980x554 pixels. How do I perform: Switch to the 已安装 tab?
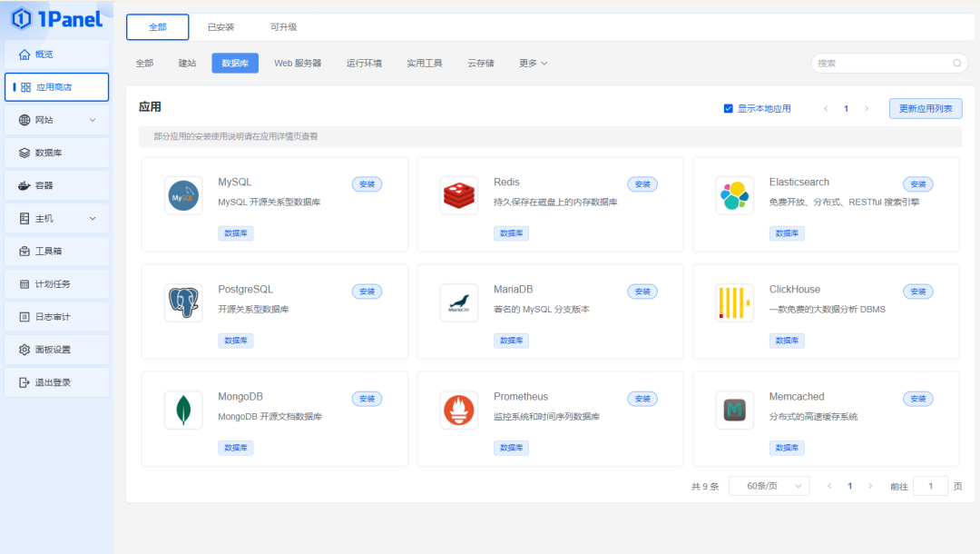pos(220,27)
